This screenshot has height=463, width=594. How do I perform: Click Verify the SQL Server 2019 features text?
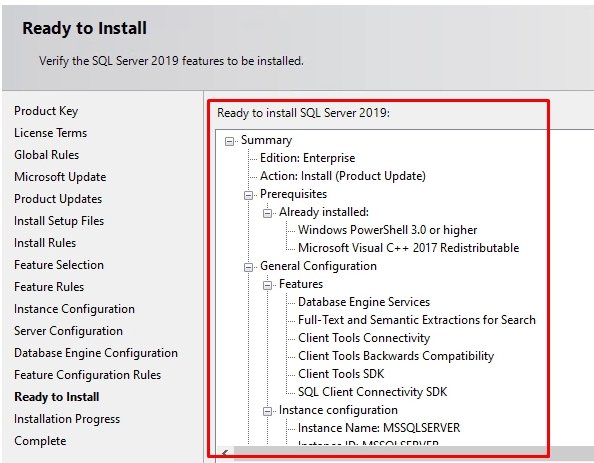click(171, 61)
